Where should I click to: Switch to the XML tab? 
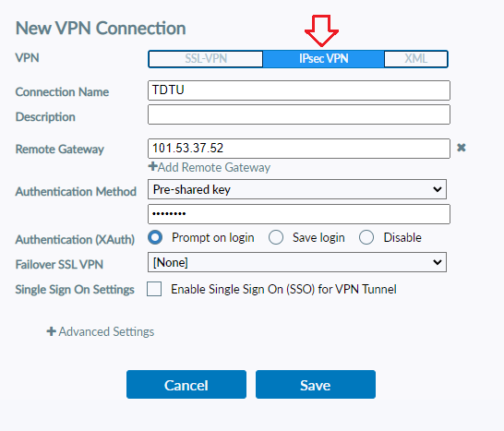coord(416,59)
